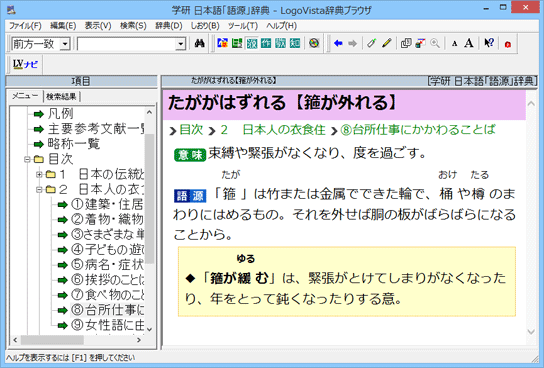This screenshot has width=544, height=368.
Task: Collapse the 目次 folder node
Action: (27, 159)
